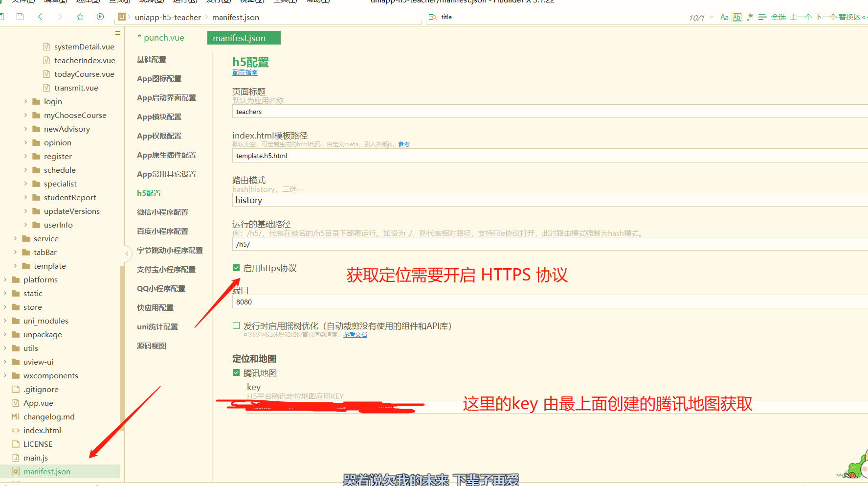Click the 替换区 replace toggle button
This screenshot has height=486, width=868.
[852, 17]
